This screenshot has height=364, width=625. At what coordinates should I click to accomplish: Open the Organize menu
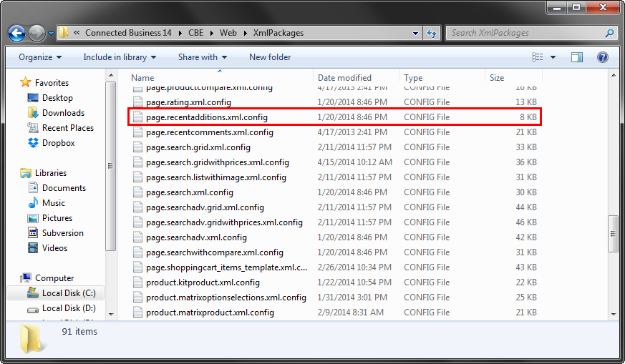(40, 57)
